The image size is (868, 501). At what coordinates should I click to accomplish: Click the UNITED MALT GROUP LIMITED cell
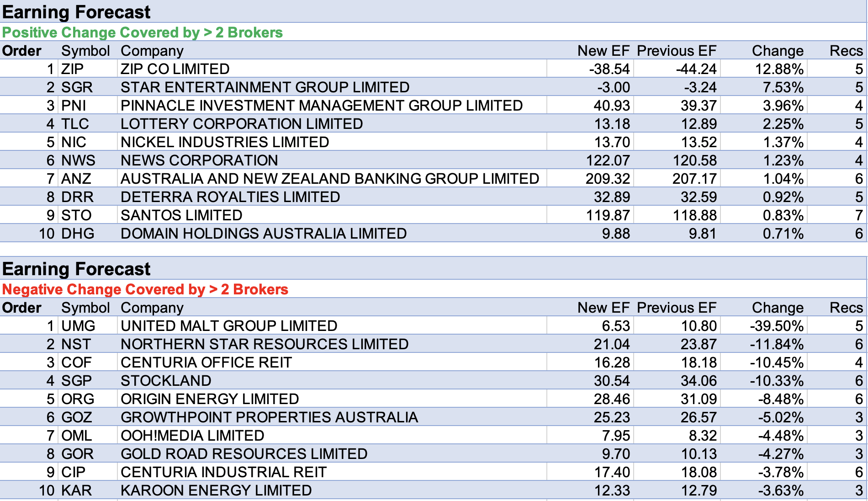[x=228, y=326]
